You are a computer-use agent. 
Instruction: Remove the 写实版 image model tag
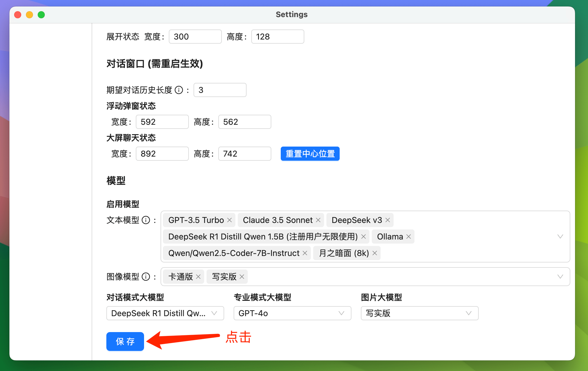tap(242, 277)
